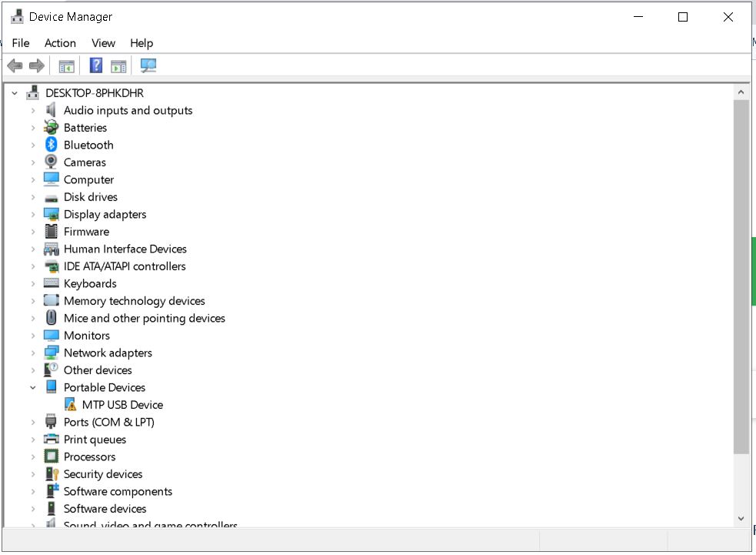Image resolution: width=756 pixels, height=555 pixels.
Task: Click the Software components label
Action: point(118,491)
